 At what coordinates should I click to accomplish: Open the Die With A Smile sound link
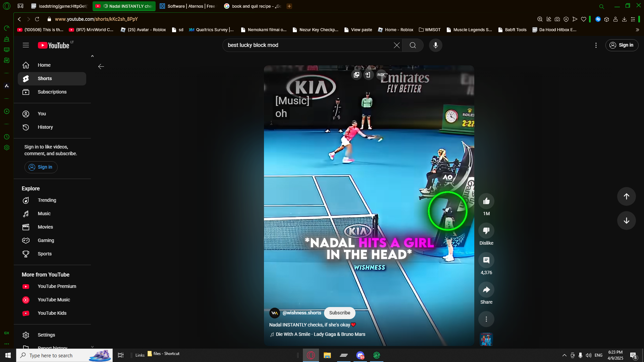pos(320,334)
